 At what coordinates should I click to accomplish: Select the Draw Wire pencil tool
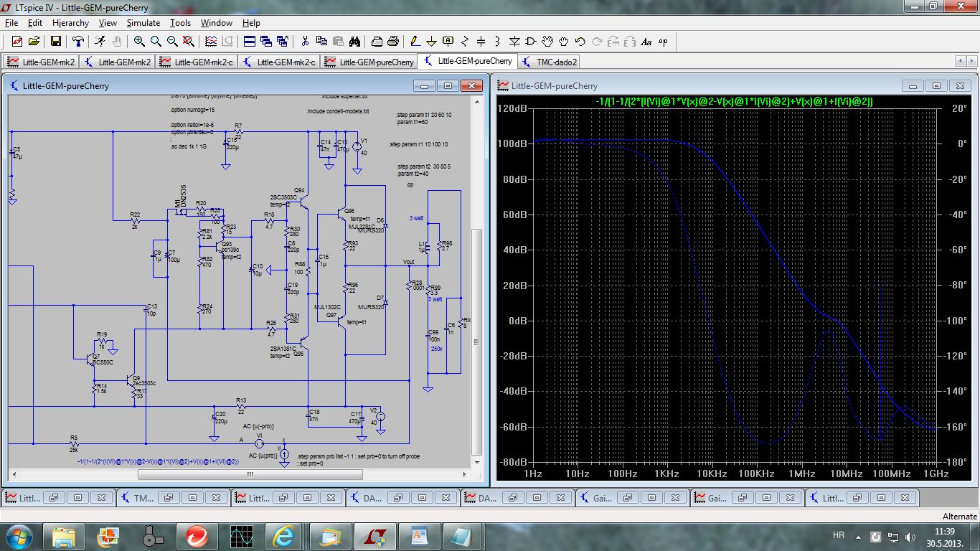(415, 41)
